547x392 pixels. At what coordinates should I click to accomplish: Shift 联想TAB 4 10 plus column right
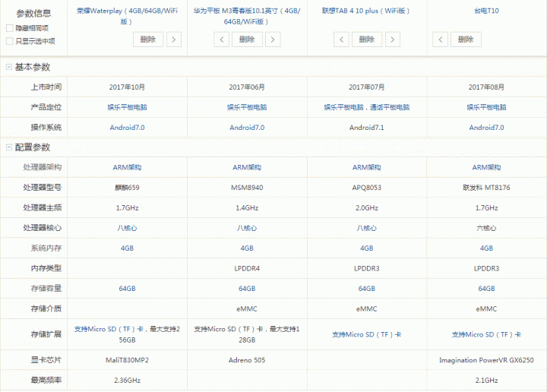pos(393,40)
